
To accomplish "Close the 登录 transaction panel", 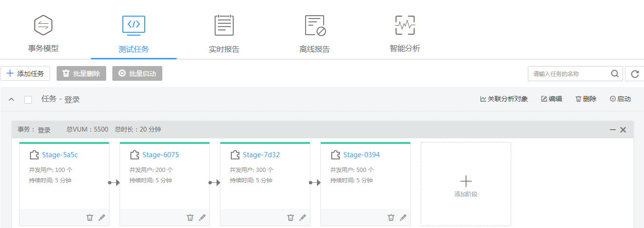I will [x=623, y=130].
